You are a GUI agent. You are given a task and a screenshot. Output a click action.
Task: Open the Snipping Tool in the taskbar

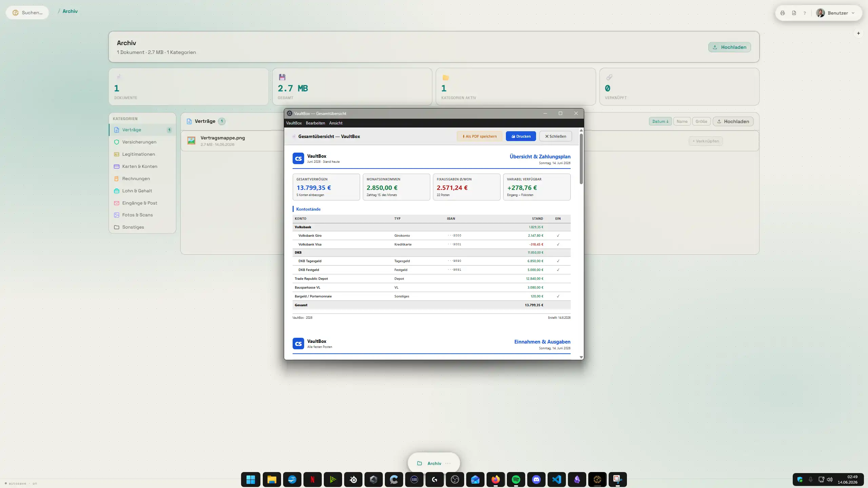tap(618, 480)
